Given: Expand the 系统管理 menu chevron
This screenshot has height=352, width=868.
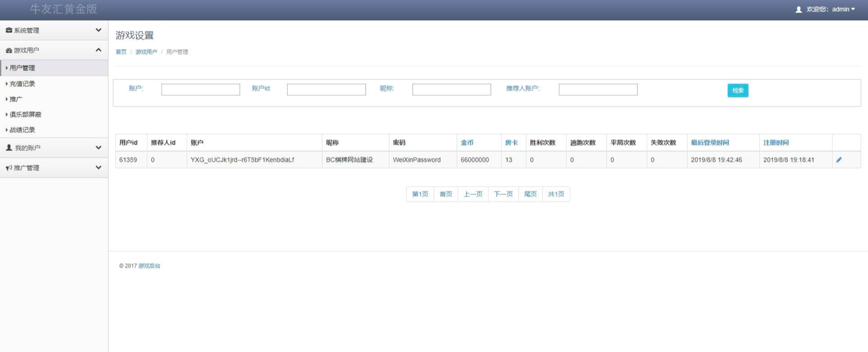Looking at the screenshot, I should (98, 30).
